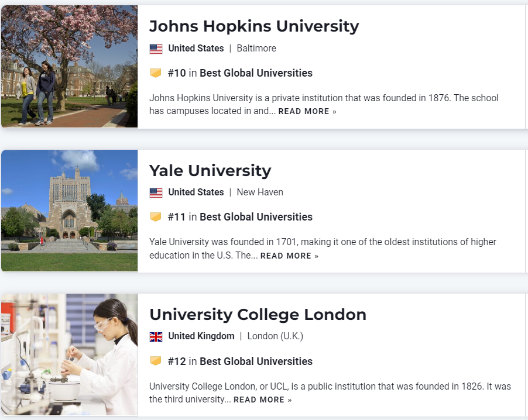Click the New Haven location text
Viewport: 528px width, 420px height.
[x=260, y=192]
